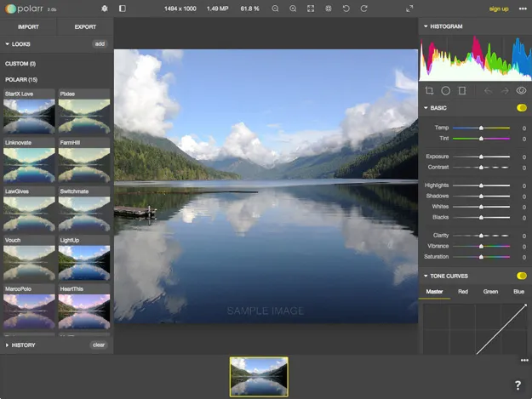
Task: Click the sign up link
Action: tap(499, 9)
